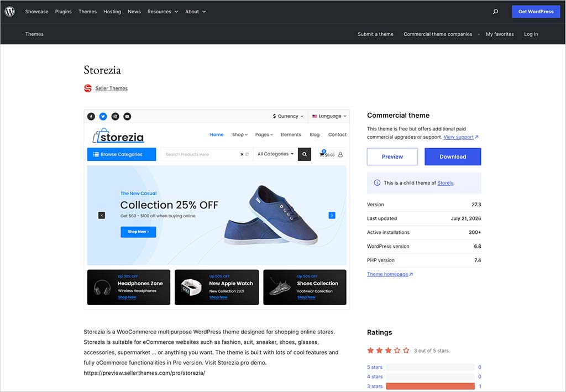
Task: Click the next slide arrow in the banner
Action: (332, 215)
